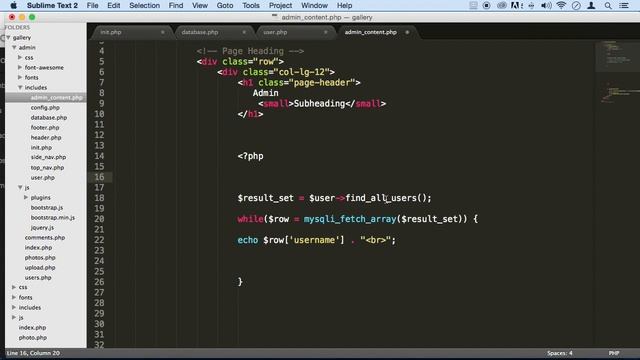640x360 pixels.
Task: Expand the admin fonts folder
Action: click(20, 77)
